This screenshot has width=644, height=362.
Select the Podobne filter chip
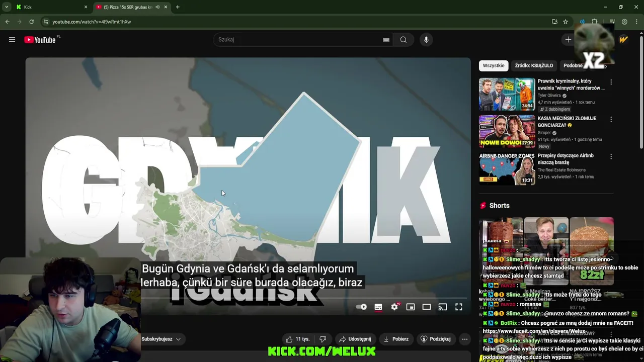pyautogui.click(x=573, y=65)
